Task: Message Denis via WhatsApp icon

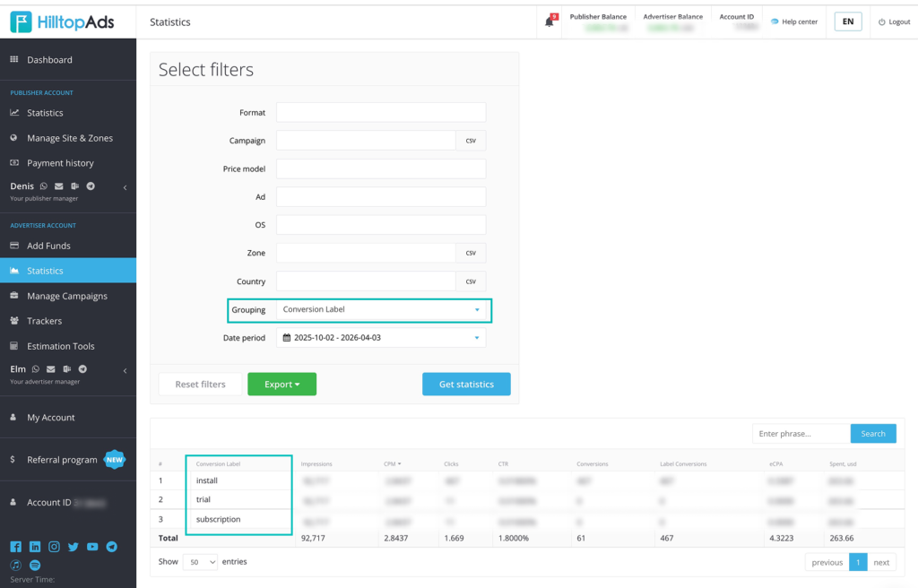Action: pyautogui.click(x=43, y=186)
